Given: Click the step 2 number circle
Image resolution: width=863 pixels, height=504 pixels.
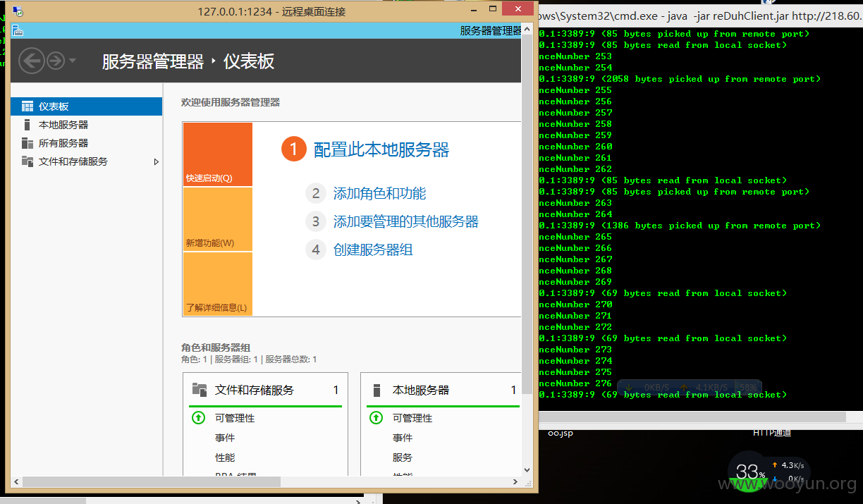Looking at the screenshot, I should pyautogui.click(x=316, y=193).
